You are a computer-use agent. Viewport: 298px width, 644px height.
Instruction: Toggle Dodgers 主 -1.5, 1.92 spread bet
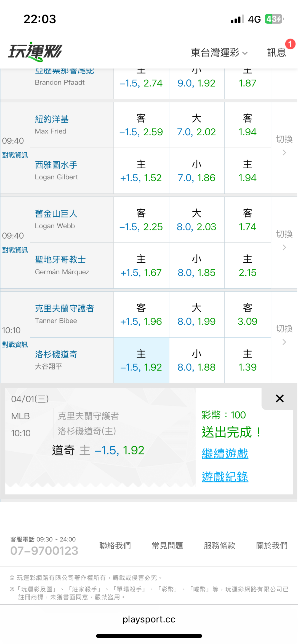coord(141,360)
